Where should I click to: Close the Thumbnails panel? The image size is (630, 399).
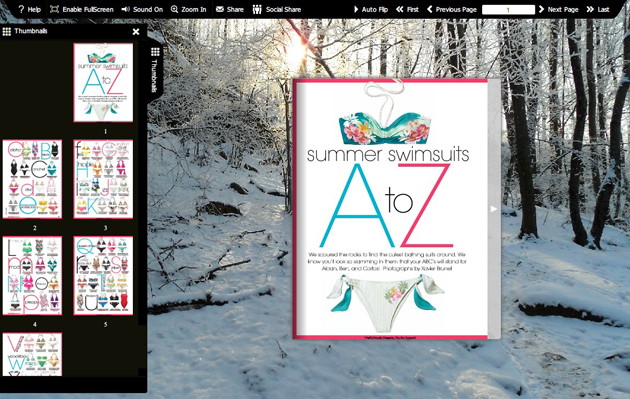point(136,31)
